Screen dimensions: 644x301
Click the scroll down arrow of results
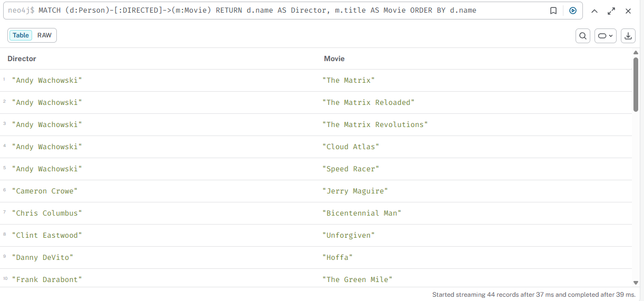click(x=636, y=283)
